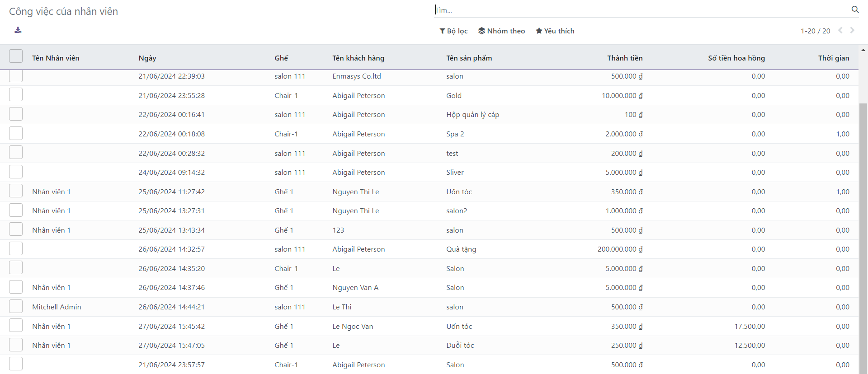Image resolution: width=868 pixels, height=374 pixels.
Task: Go to previous page arrow
Action: 840,30
